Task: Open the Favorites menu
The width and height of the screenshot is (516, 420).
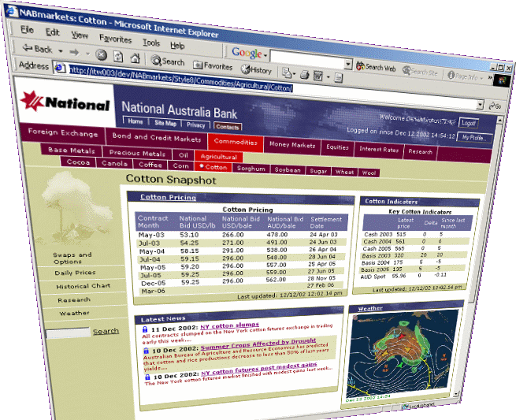Action: pyautogui.click(x=115, y=39)
